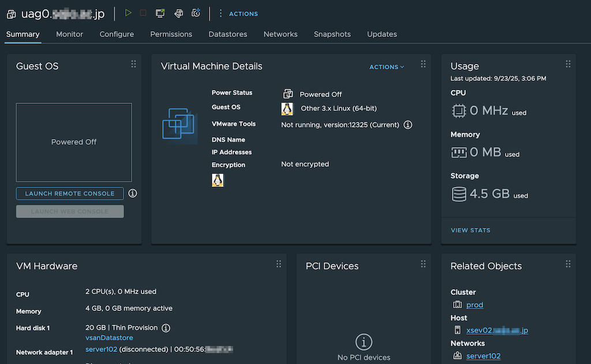This screenshot has height=364, width=591.
Task: Click the VMware Tools version info icon
Action: click(408, 125)
